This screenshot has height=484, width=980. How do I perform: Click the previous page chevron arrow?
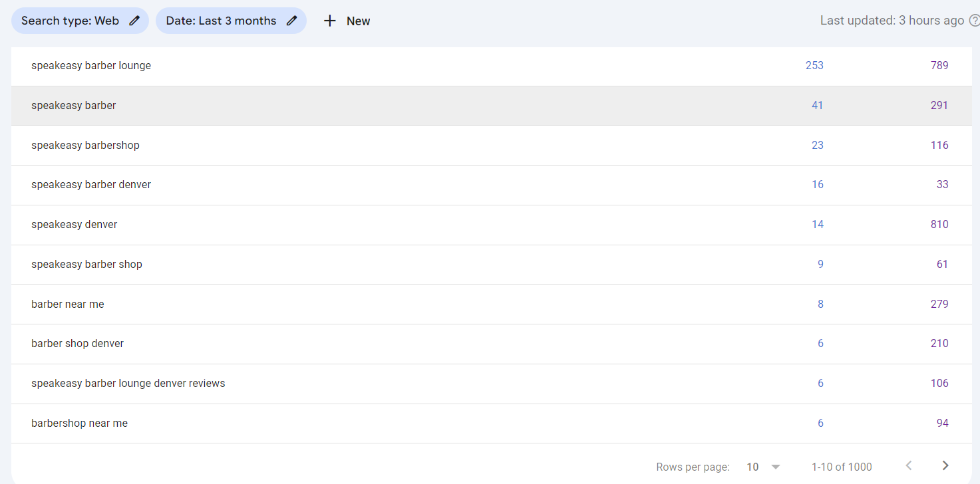point(909,466)
